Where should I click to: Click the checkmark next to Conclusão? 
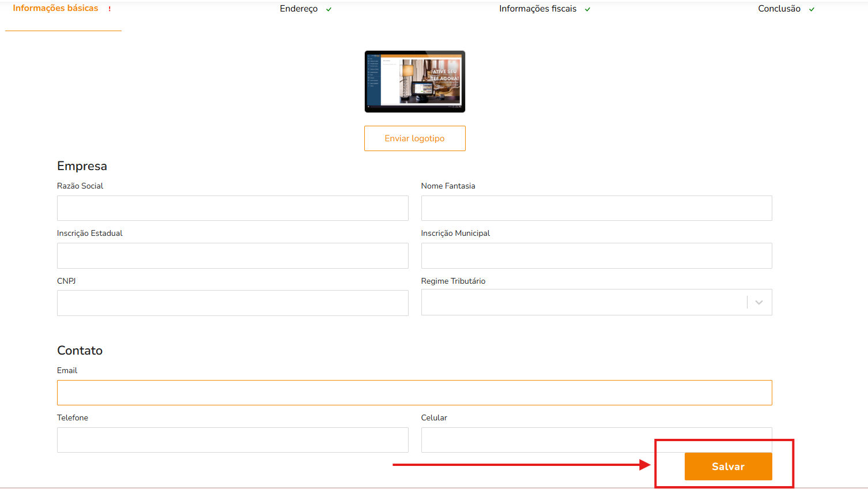[812, 9]
